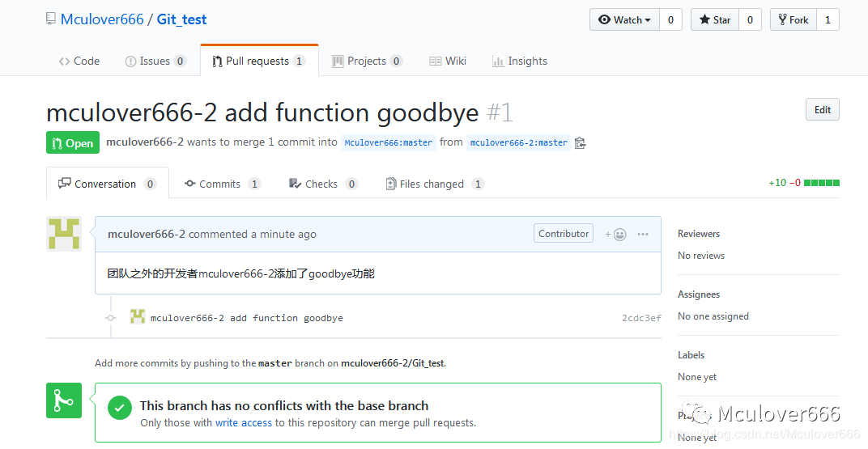Viewport: 868px width, 449px height.
Task: Open the comment options ellipsis menu
Action: [x=643, y=235]
